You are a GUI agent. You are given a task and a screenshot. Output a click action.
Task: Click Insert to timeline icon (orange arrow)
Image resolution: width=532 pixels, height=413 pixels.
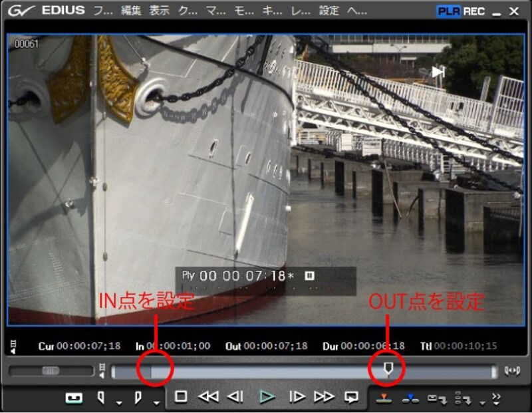coord(384,398)
